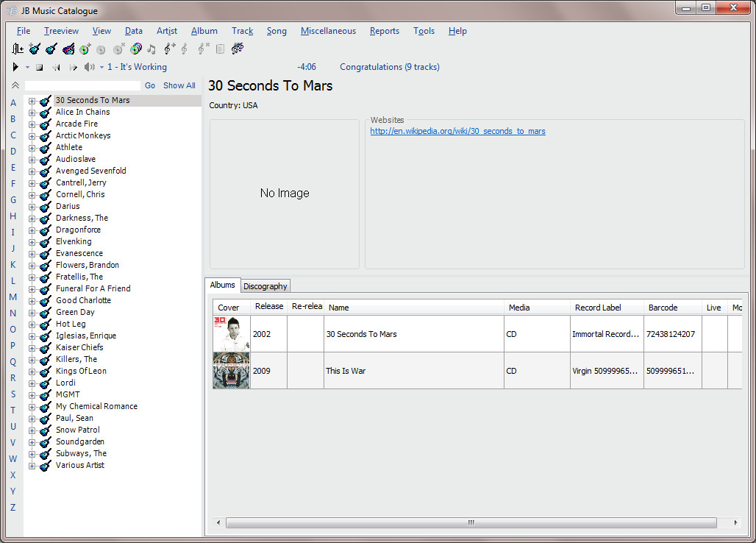This screenshot has height=543, width=756.
Task: Collapse panel with double chevron up icon
Action: (15, 85)
